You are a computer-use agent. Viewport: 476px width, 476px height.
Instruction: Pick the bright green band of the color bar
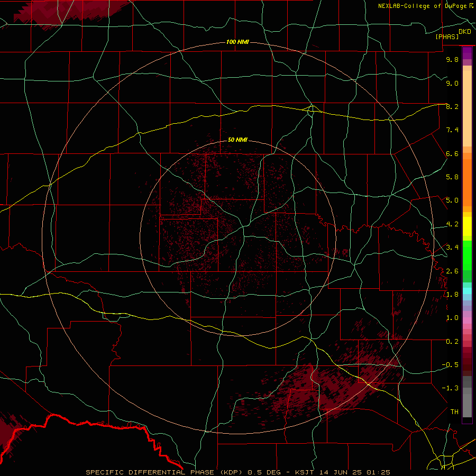click(467, 255)
